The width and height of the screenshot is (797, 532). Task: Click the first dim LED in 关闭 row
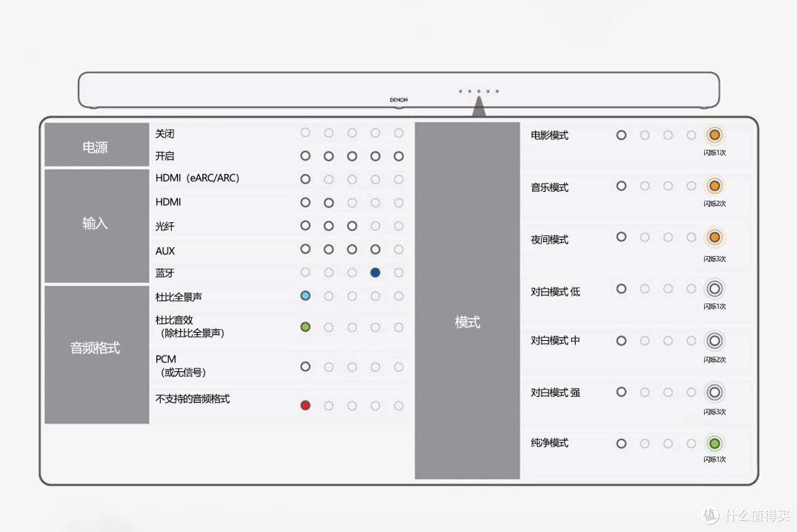(305, 133)
